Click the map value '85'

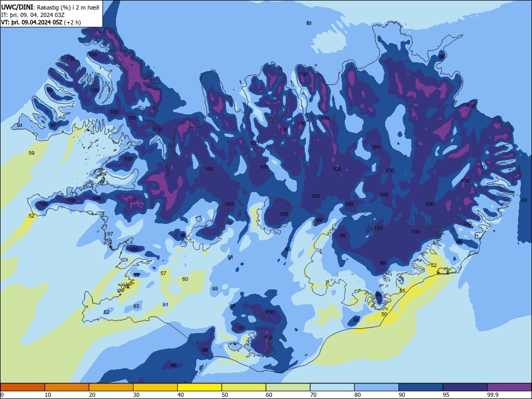[x=136, y=306]
